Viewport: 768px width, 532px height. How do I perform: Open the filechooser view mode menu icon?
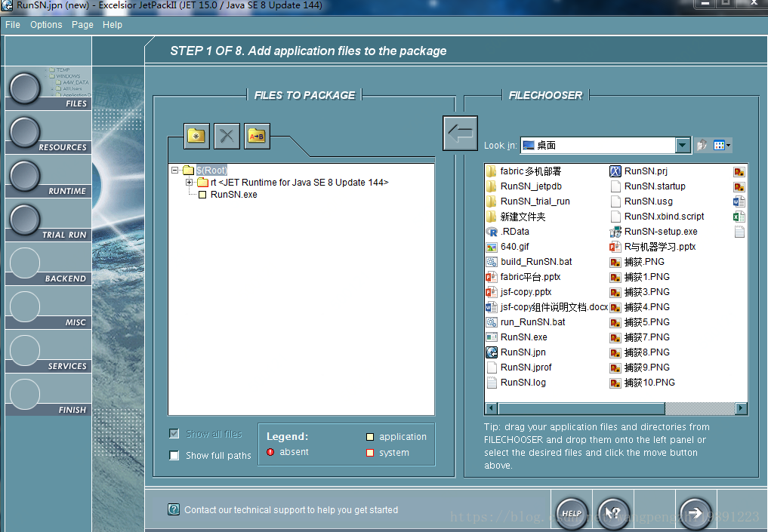coord(721,145)
